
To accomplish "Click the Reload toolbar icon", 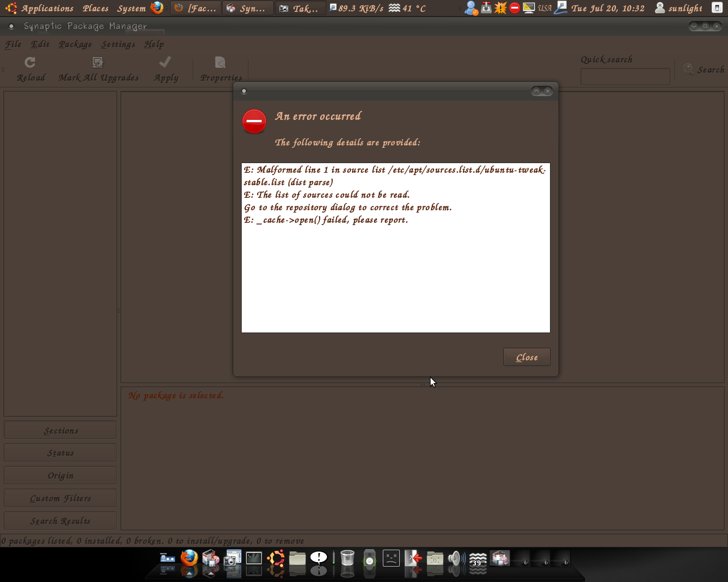I will click(x=30, y=62).
